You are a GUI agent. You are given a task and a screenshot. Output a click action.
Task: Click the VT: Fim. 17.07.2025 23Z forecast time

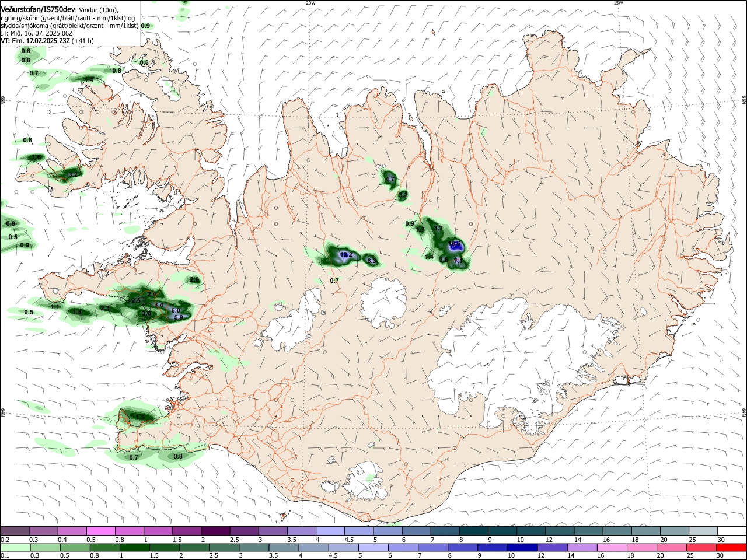[36, 41]
